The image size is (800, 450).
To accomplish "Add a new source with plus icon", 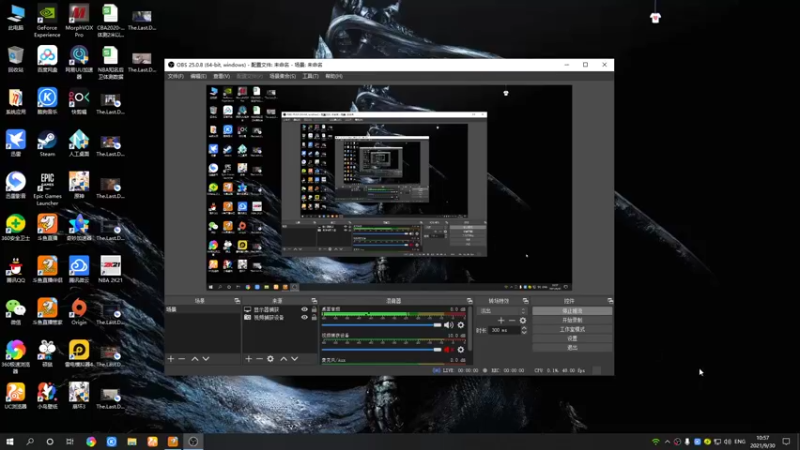I will click(248, 359).
